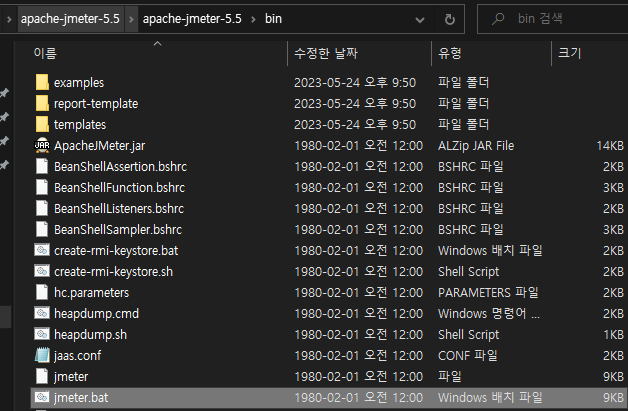The width and height of the screenshot is (628, 411).
Task: Select BeanShellAssertion.bshrc file name
Action: point(121,167)
